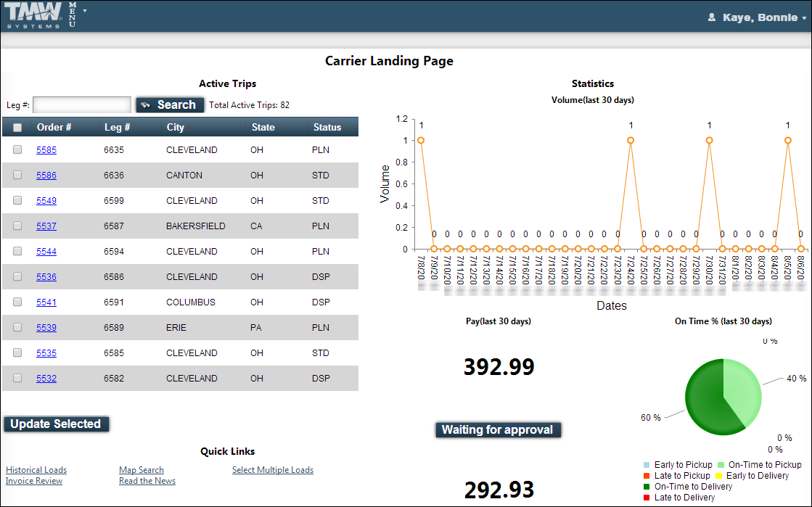
Task: Check the box for order 5537
Action: tap(17, 226)
